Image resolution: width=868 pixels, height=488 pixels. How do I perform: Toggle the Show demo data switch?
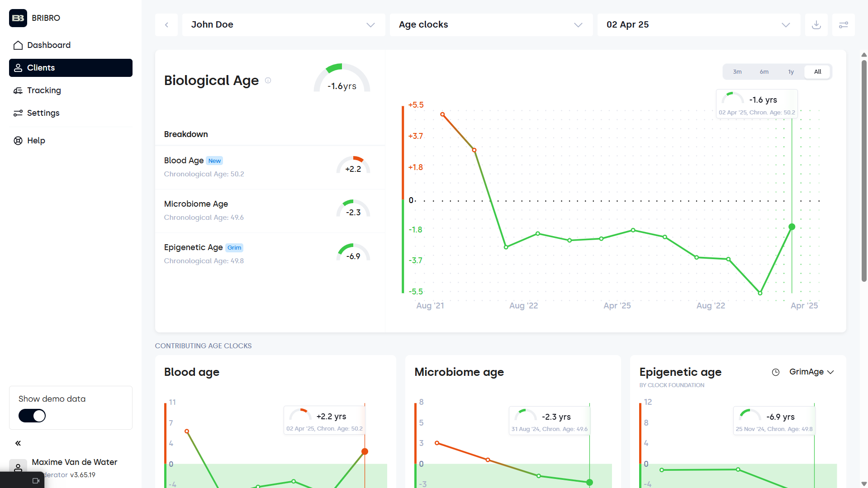32,416
